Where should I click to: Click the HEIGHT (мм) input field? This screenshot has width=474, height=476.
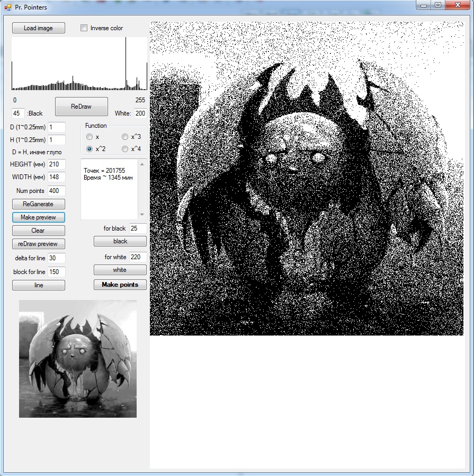click(57, 164)
